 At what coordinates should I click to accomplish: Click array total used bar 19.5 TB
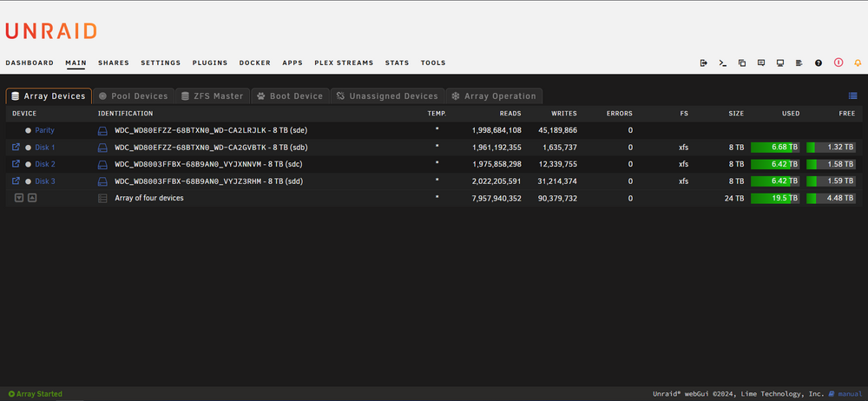coord(775,198)
